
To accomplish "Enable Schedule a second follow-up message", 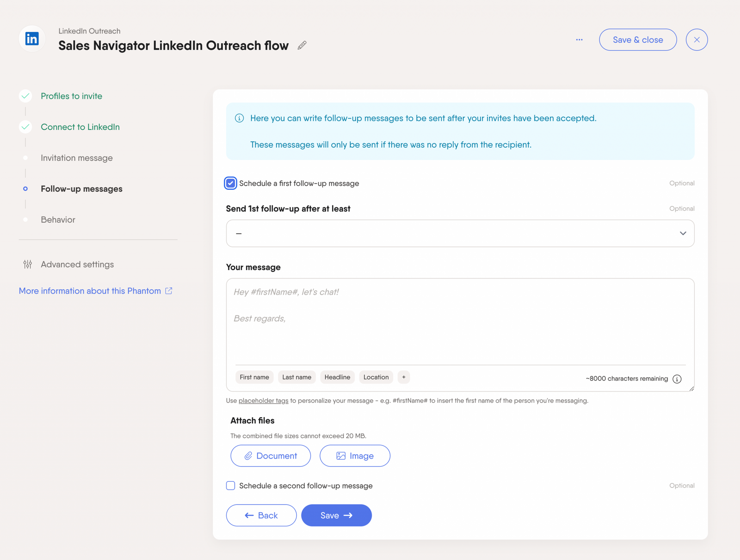I will [x=230, y=486].
